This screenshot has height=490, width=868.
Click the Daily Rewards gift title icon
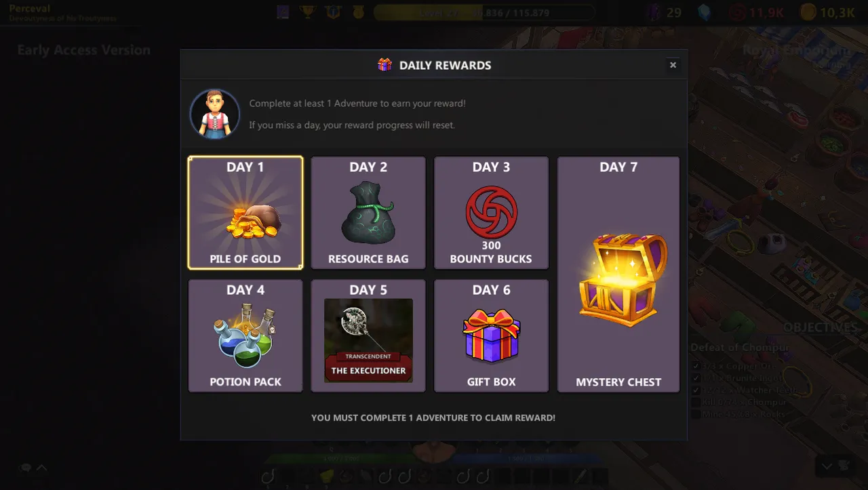(x=384, y=65)
